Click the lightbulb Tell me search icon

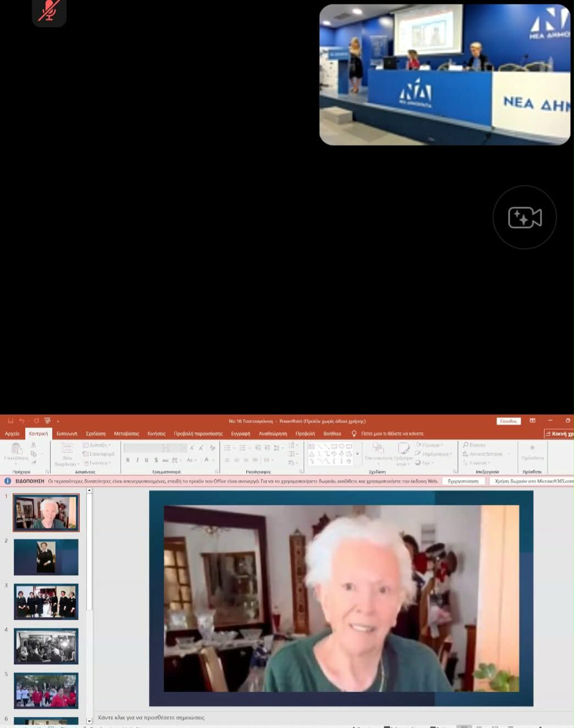pos(354,434)
